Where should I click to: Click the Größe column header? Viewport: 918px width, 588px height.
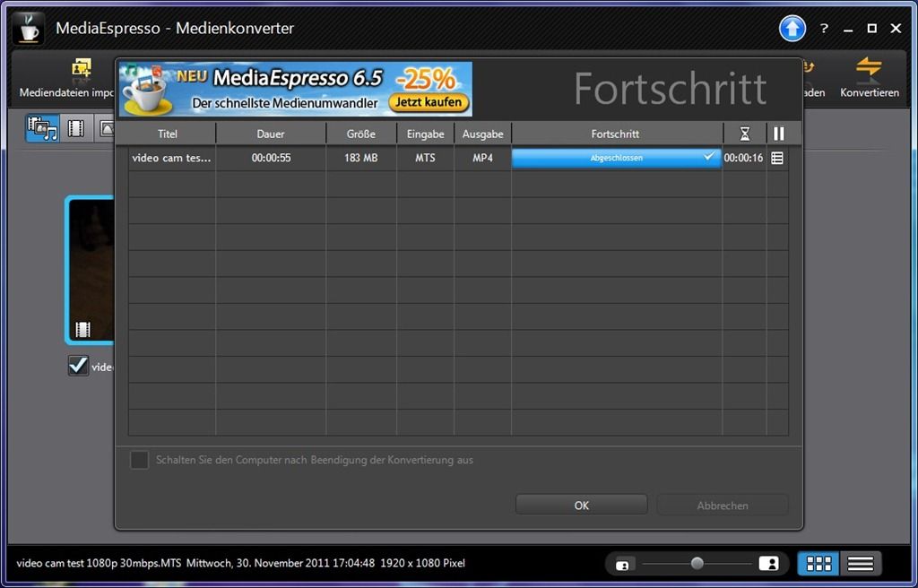pyautogui.click(x=360, y=134)
